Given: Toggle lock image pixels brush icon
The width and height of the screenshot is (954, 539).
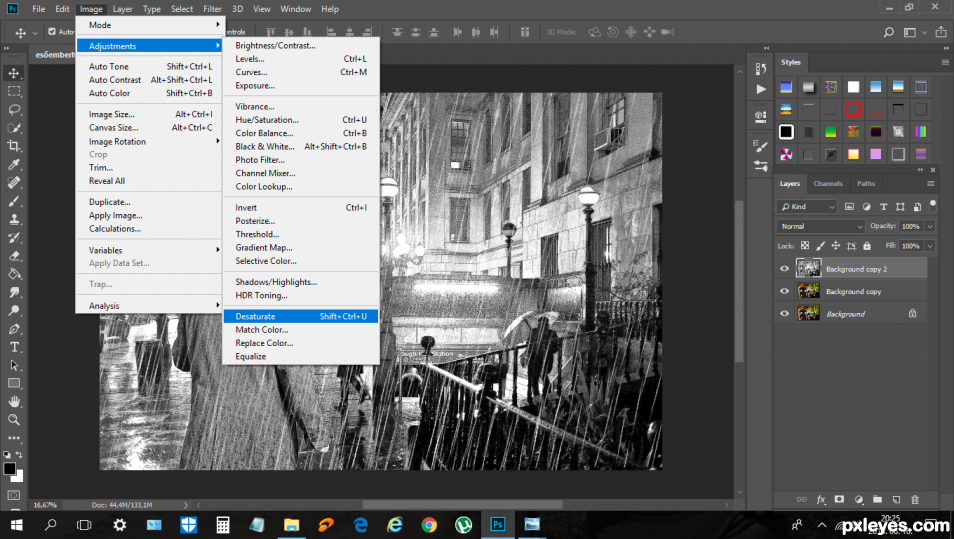Looking at the screenshot, I should [820, 246].
